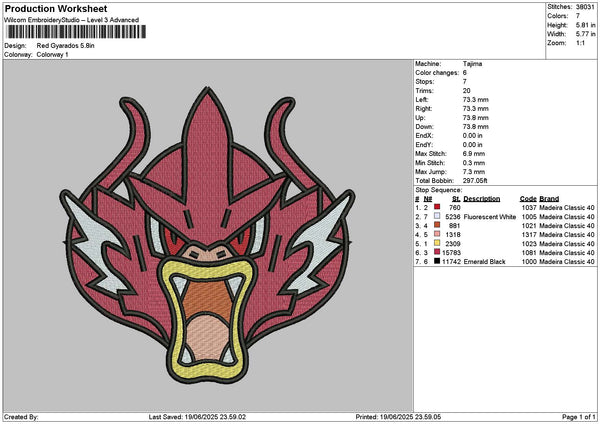
Task: Click the "Production Worksheet" title
Action: [x=56, y=8]
